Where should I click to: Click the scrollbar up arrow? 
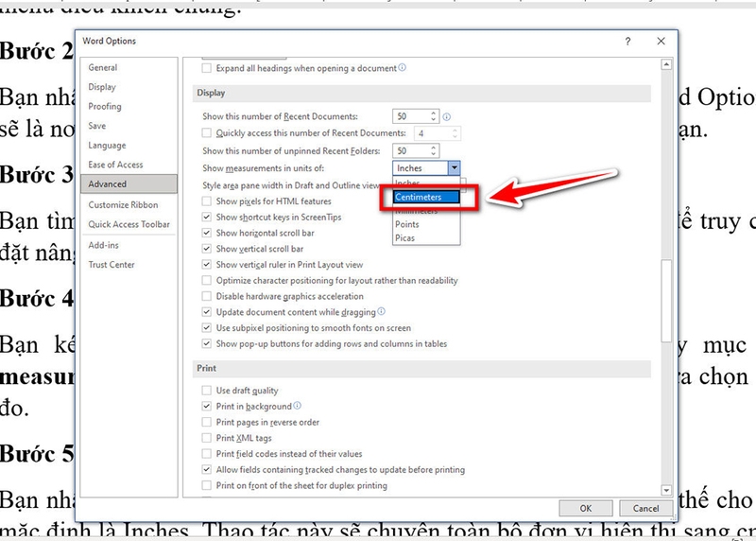[666, 64]
